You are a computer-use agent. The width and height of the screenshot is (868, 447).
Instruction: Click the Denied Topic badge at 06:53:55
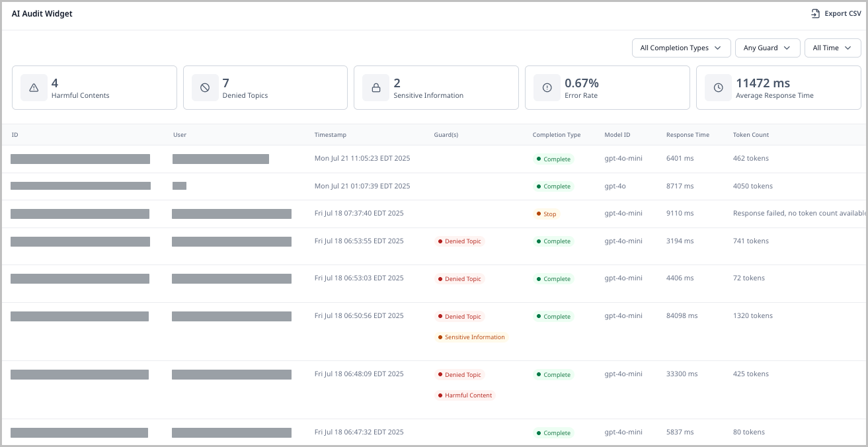pos(459,241)
